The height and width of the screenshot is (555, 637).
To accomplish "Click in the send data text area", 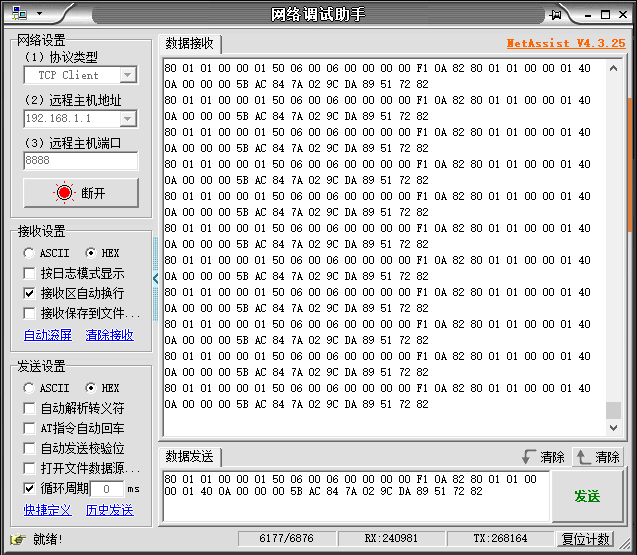I will pyautogui.click(x=356, y=496).
